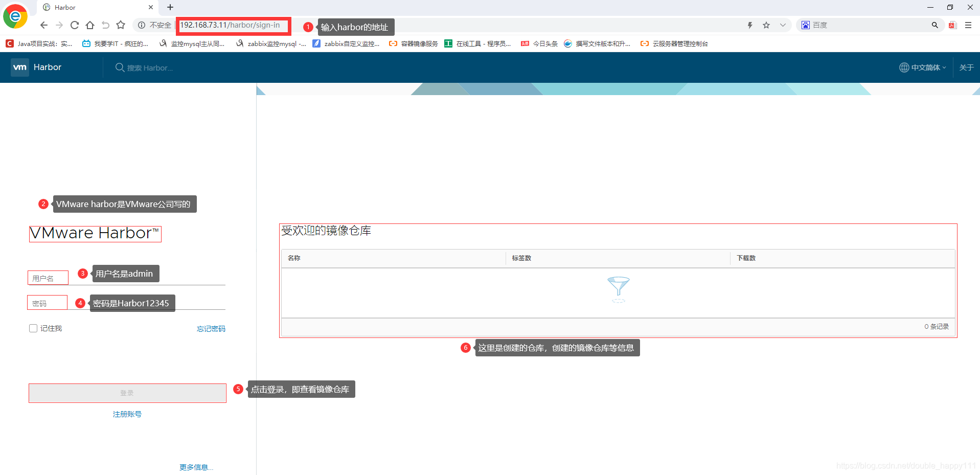This screenshot has height=475, width=980.
Task: Bookmark page using star icon near address bar
Action: coord(121,25)
